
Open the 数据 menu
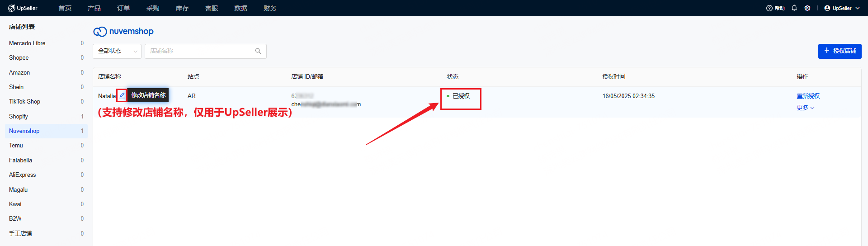click(x=241, y=8)
